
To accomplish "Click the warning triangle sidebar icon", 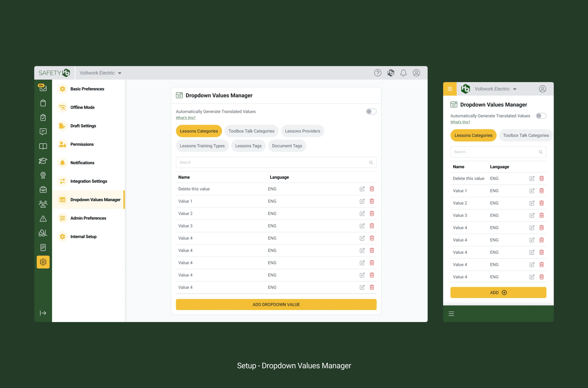I will point(43,219).
